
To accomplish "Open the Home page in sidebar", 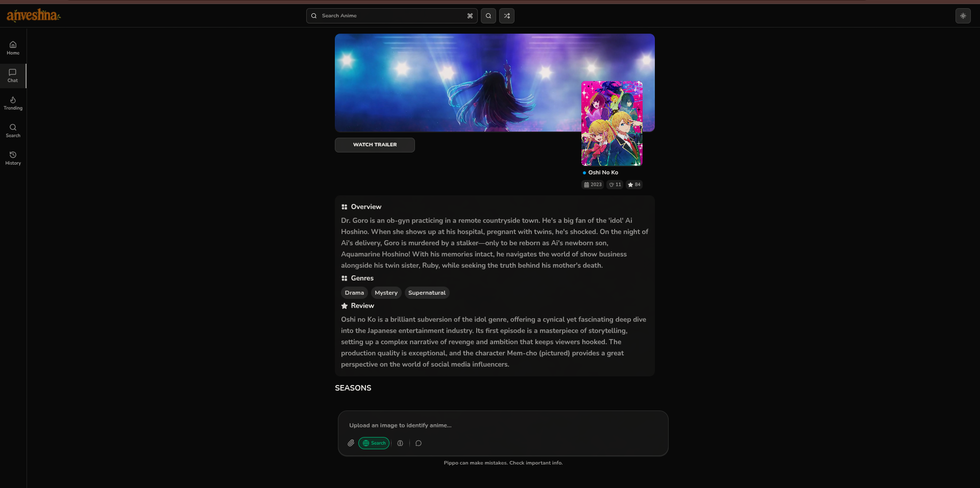I will point(13,48).
